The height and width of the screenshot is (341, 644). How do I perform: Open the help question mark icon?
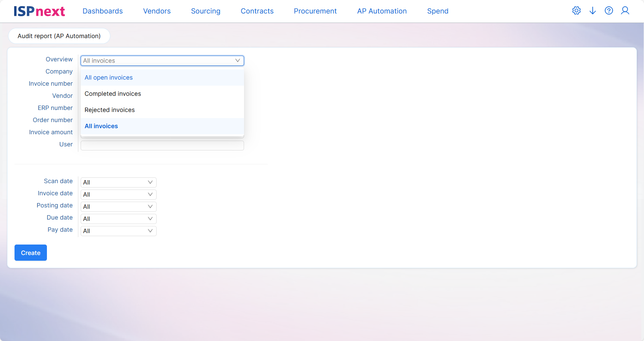point(609,11)
